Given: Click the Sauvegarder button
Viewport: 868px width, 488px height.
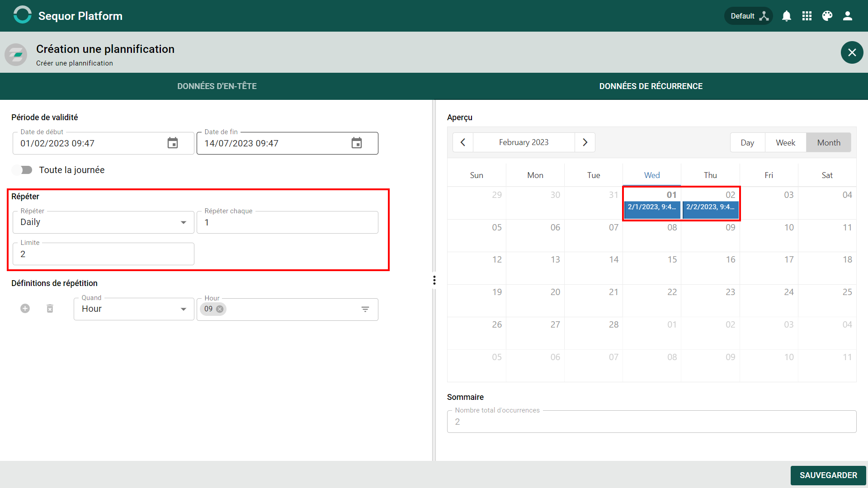Looking at the screenshot, I should [828, 475].
